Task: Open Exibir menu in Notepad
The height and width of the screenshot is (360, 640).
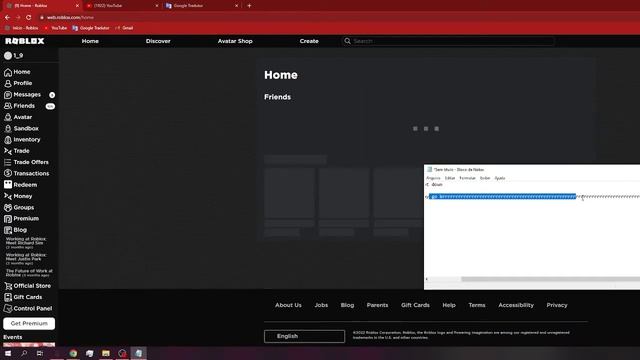Action: 485,178
